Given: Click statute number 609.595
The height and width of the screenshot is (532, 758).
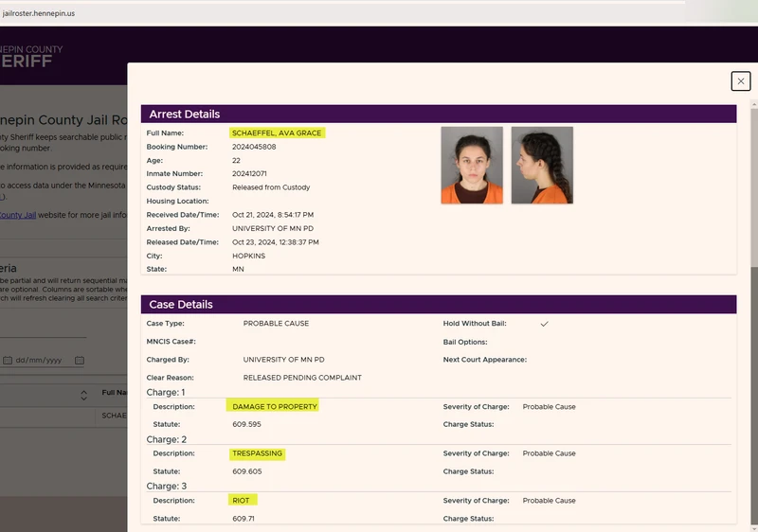Looking at the screenshot, I should (x=246, y=424).
